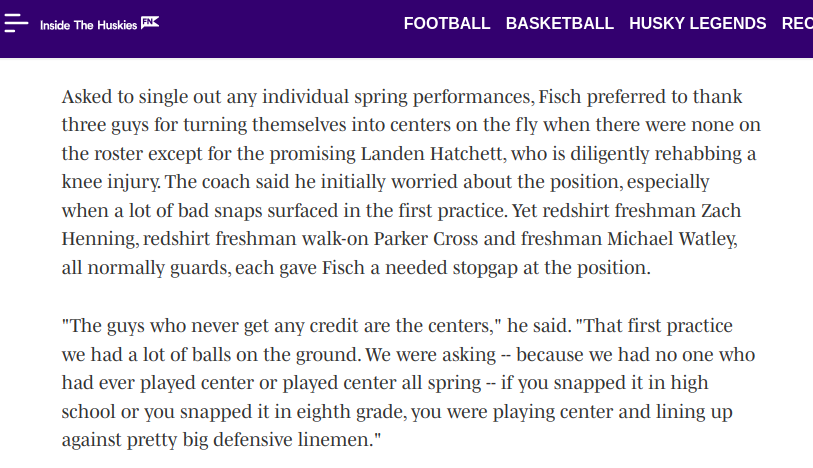The height and width of the screenshot is (468, 813).
Task: Click the words "defensive linemen"
Action: pyautogui.click(x=297, y=440)
